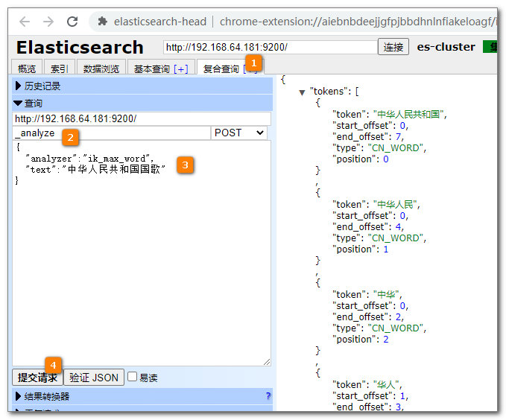Grab the textarea resize handle
506x420 pixels.
pos(267,362)
